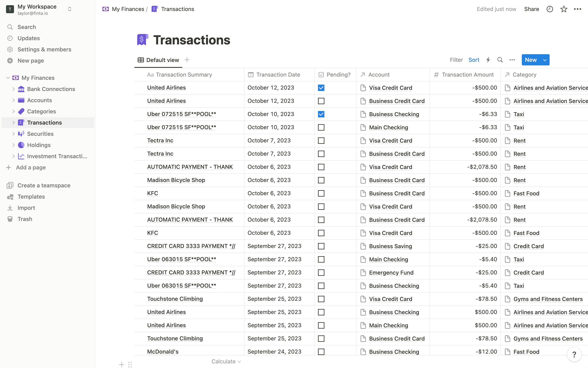588x368 pixels.
Task: Select the Default view tab
Action: (158, 60)
